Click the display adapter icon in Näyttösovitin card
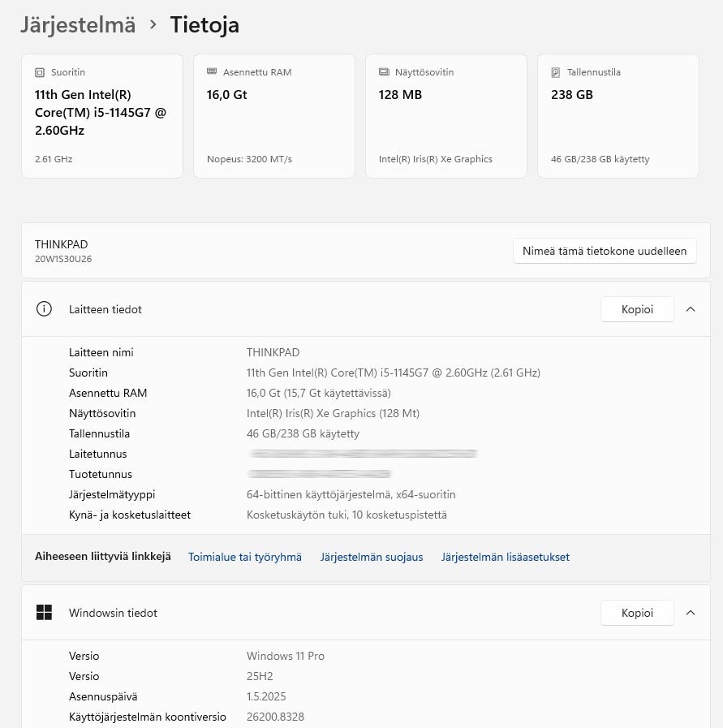 tap(385, 72)
